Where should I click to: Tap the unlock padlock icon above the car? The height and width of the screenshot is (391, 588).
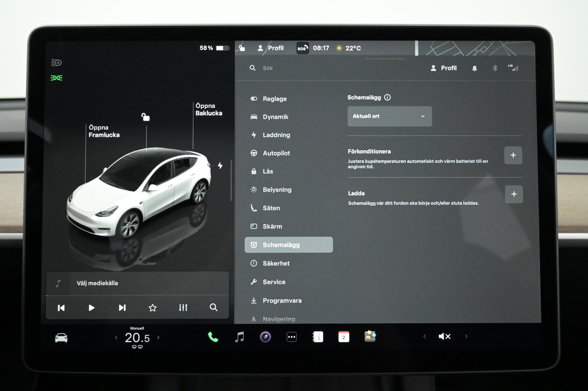(x=145, y=117)
